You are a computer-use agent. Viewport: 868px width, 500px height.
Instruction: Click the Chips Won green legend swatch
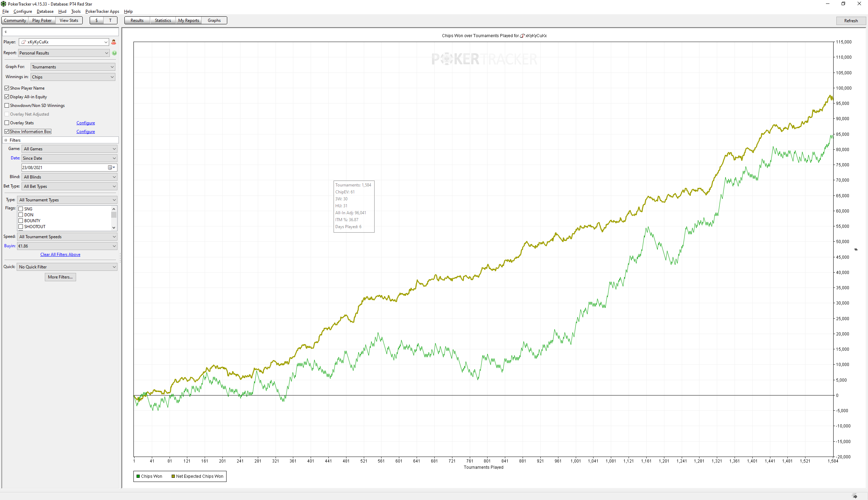(138, 476)
